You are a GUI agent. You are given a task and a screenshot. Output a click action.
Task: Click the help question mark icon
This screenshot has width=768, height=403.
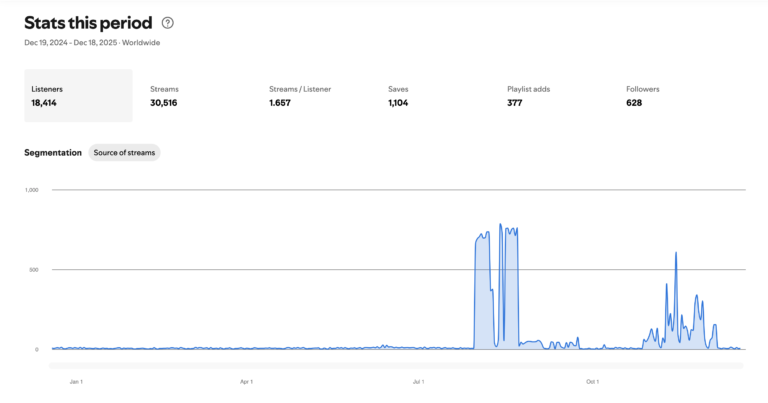tap(168, 22)
